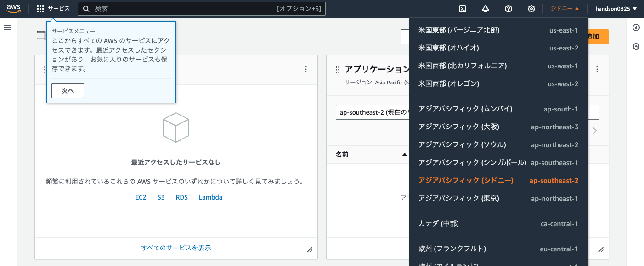
Task: Open the RDS service link
Action: tap(182, 197)
